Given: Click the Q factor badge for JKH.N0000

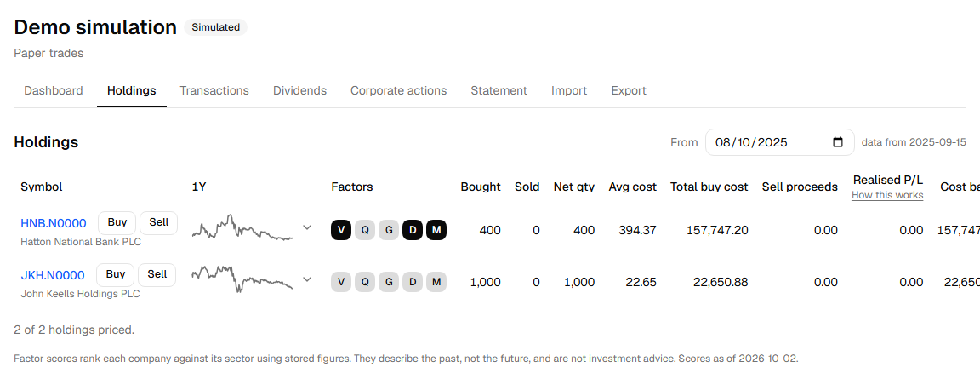Looking at the screenshot, I should pyautogui.click(x=365, y=282).
